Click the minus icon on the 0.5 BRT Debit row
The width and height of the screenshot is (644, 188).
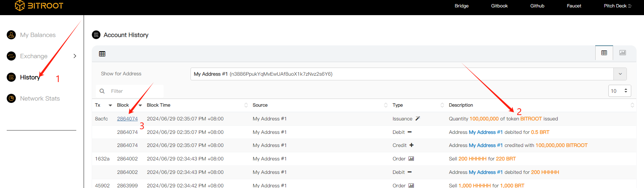coord(410,132)
